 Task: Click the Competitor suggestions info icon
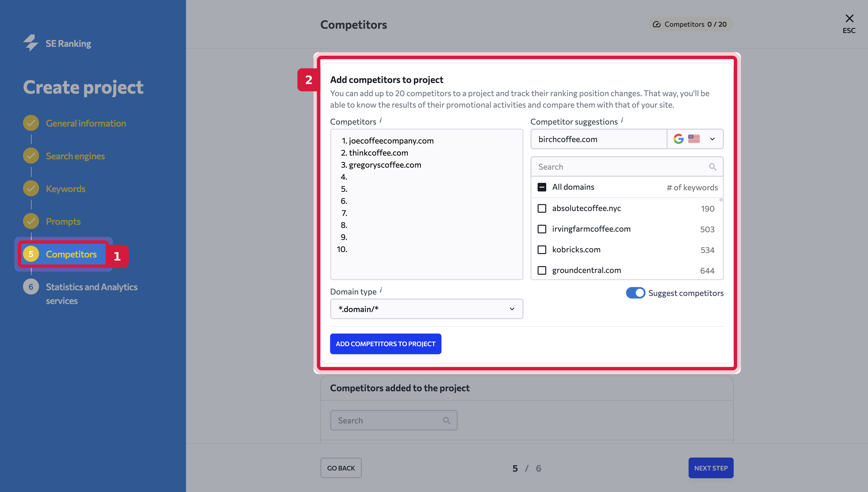pos(622,120)
